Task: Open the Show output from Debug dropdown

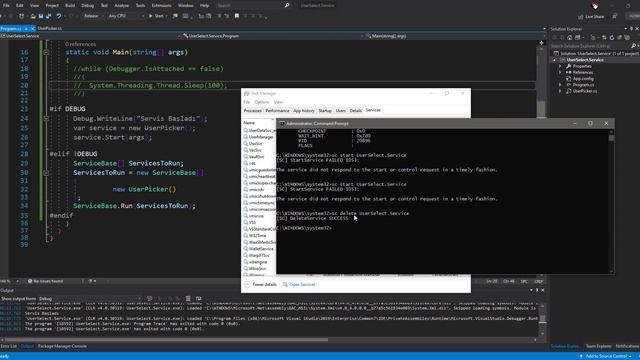Action: coord(90,299)
